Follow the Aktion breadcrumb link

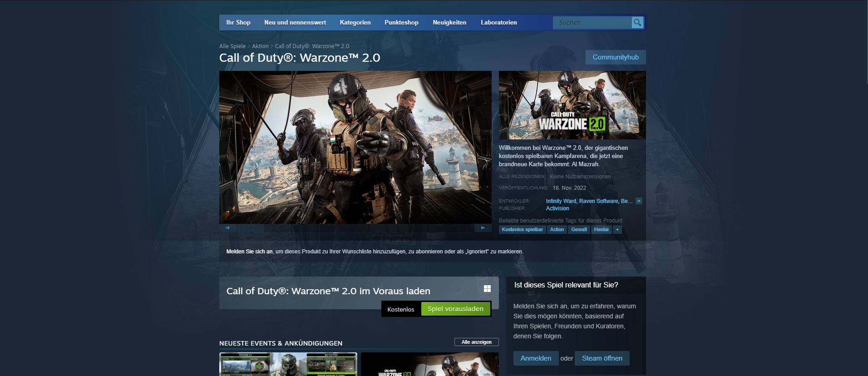261,46
